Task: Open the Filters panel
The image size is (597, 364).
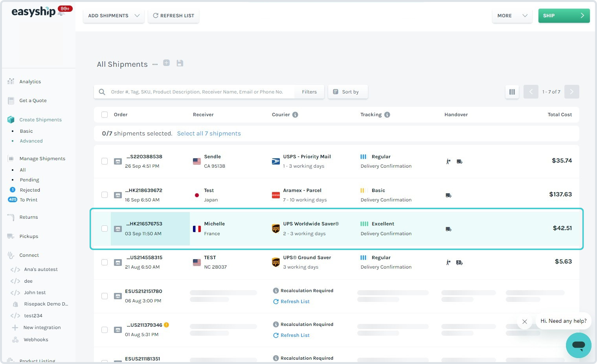Action: [309, 92]
